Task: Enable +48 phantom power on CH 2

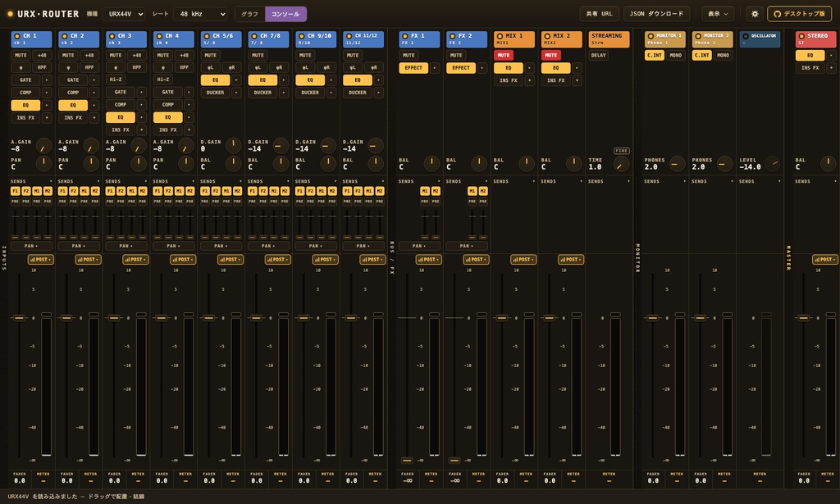Action: pos(89,55)
